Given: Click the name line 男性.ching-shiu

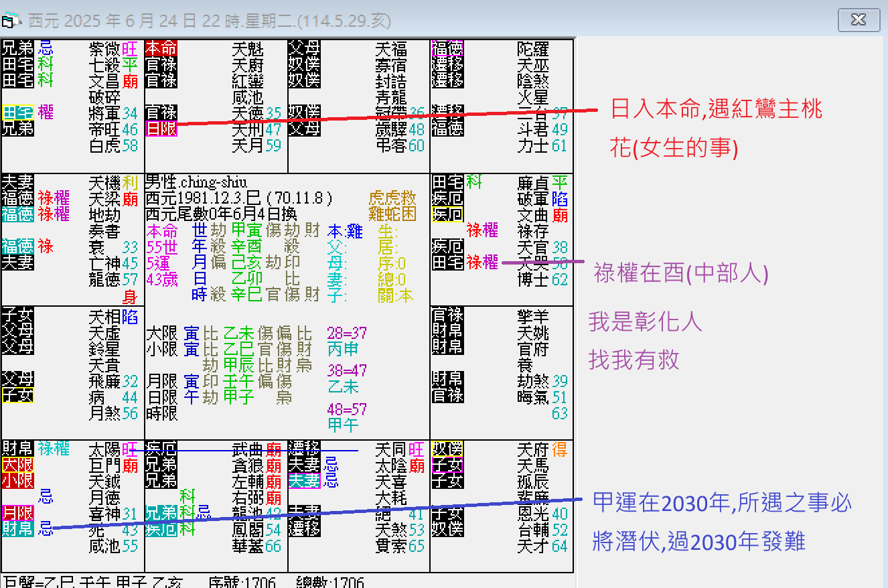Looking at the screenshot, I should tap(196, 182).
